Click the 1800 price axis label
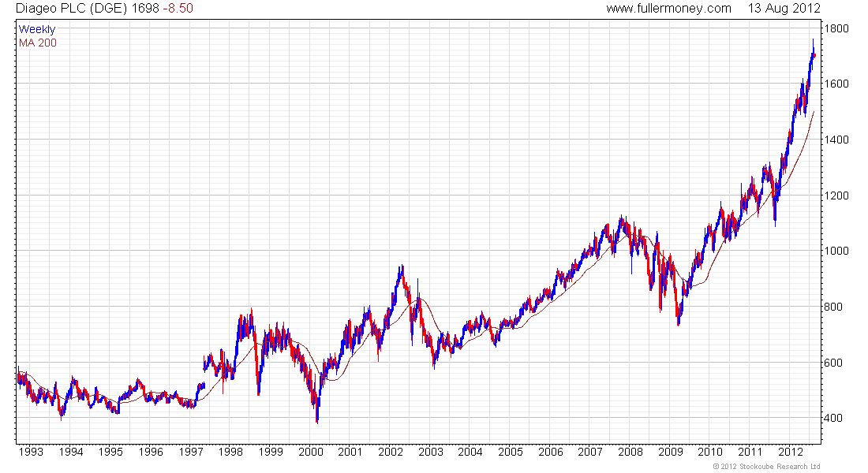Viewport: 868px width, 473px height. [836, 28]
